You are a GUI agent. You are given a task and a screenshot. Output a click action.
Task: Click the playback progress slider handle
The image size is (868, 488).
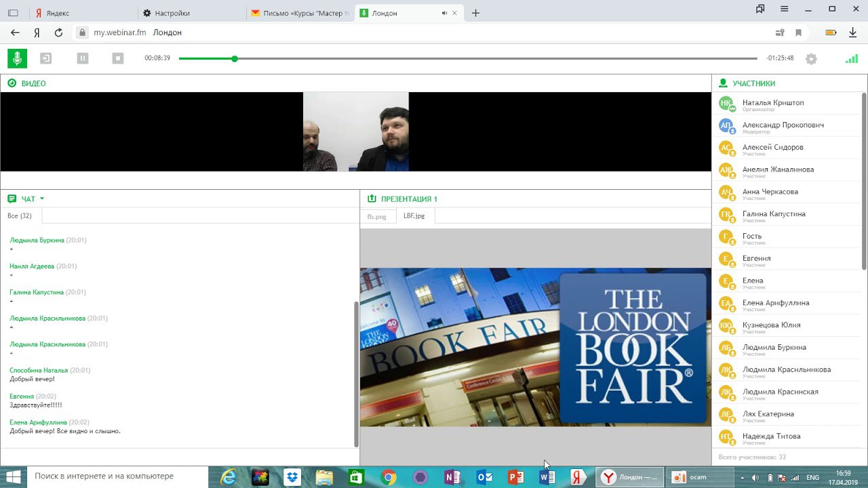(235, 59)
